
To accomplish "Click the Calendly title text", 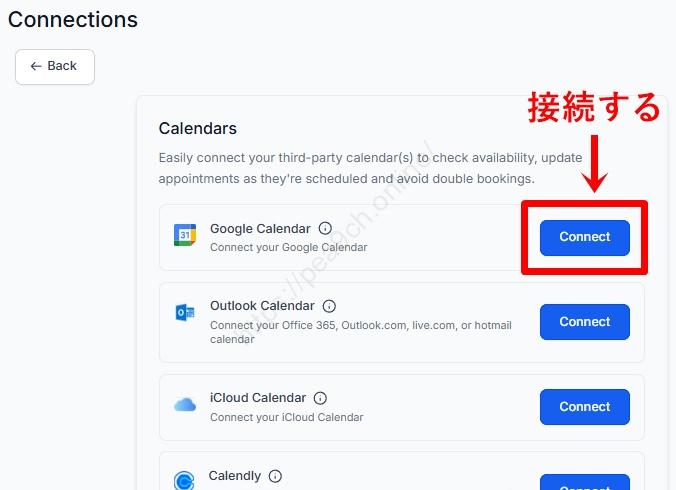I will pyautogui.click(x=235, y=476).
